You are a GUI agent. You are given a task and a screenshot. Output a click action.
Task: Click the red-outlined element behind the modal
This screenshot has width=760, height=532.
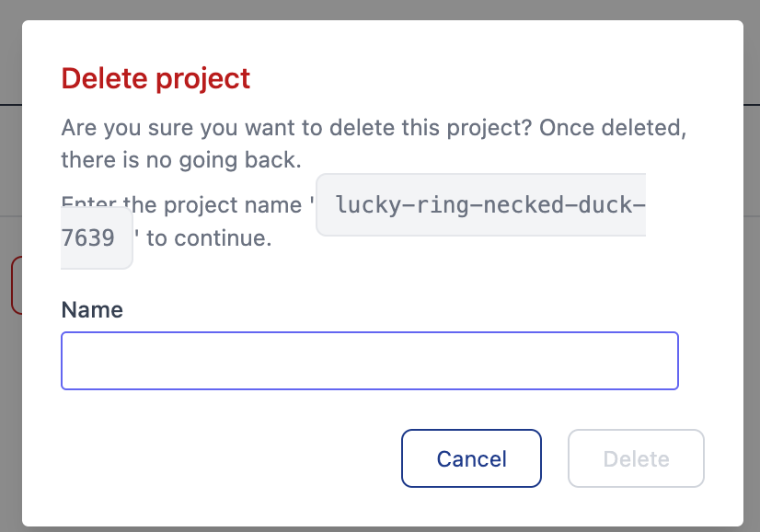[13, 285]
